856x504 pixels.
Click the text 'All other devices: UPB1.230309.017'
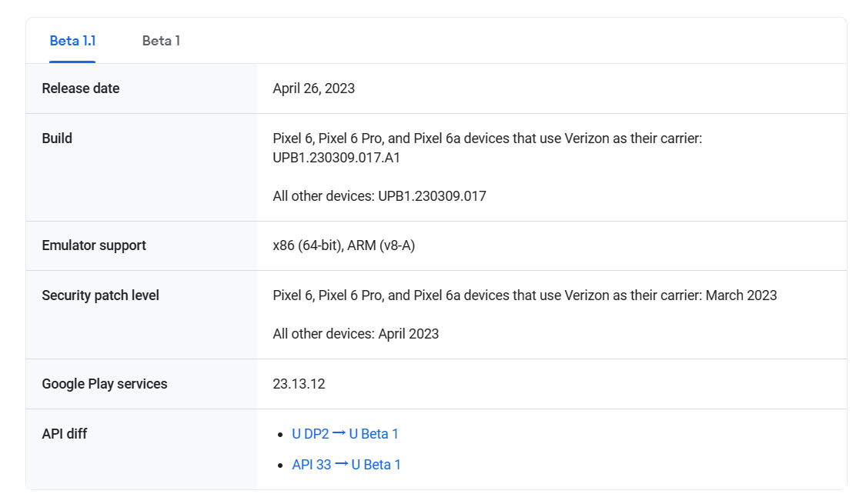pos(380,196)
